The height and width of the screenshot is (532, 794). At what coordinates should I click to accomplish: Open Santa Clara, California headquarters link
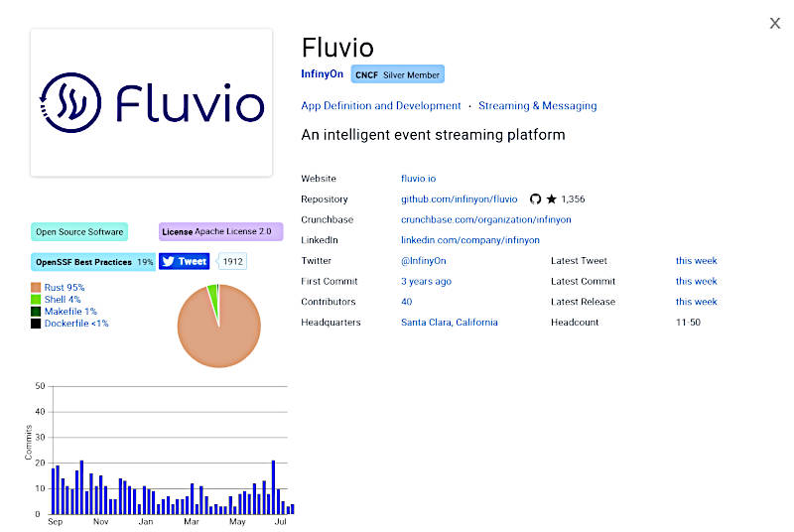coord(450,323)
